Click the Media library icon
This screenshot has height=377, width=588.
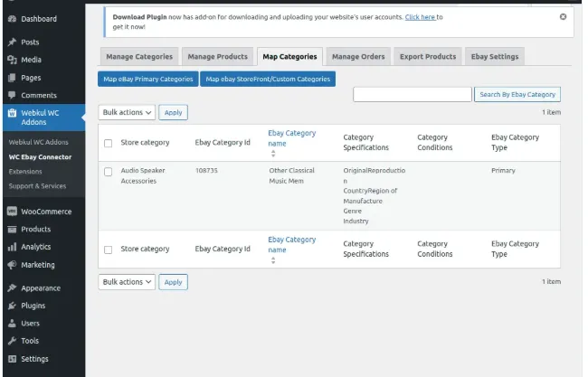click(11, 60)
